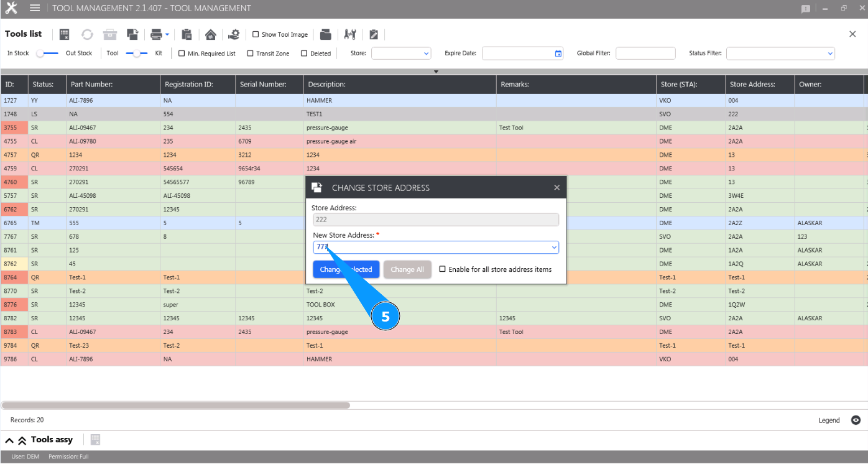
Task: Tick Enable for all store address items
Action: tap(443, 269)
